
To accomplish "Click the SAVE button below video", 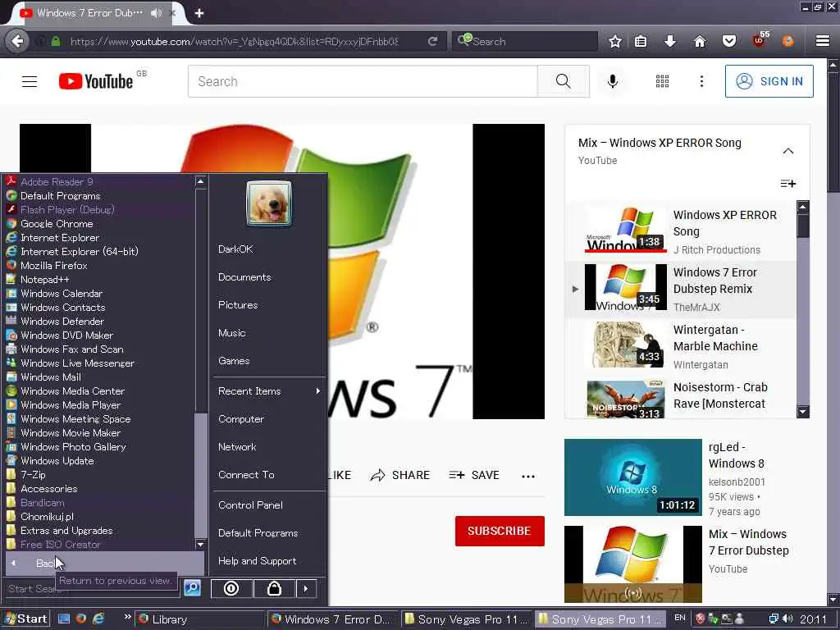I will [474, 475].
